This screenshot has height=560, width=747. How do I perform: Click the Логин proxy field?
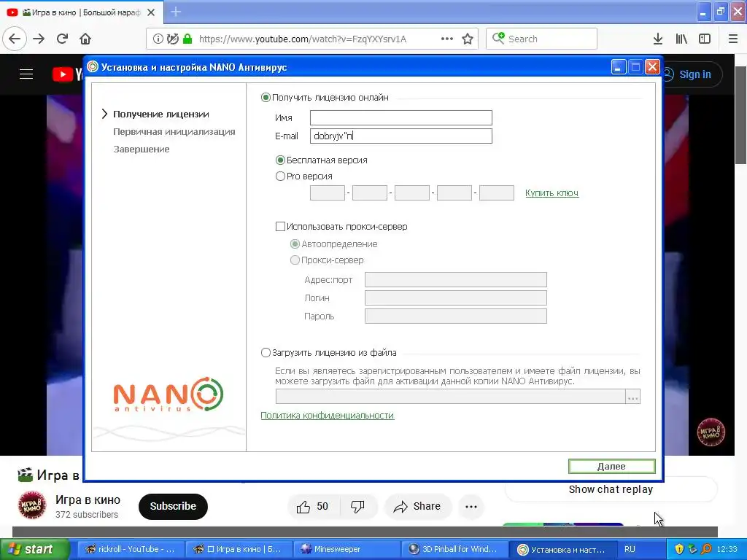[455, 298]
